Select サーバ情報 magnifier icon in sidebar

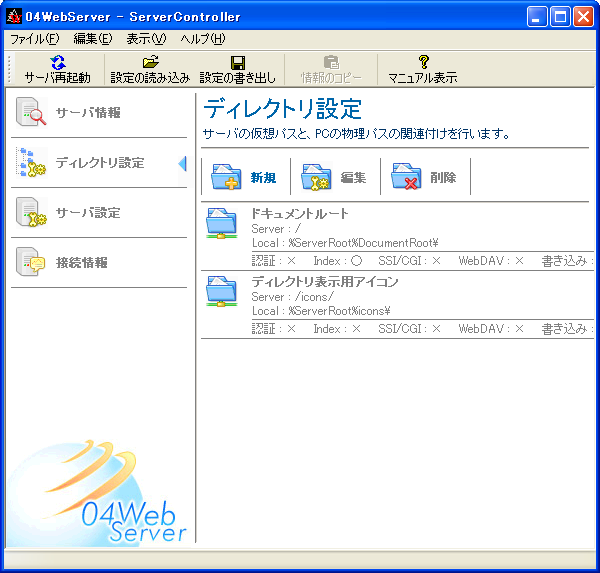(31, 112)
